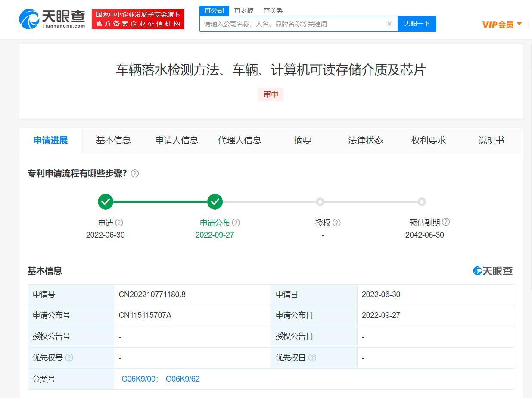Switch to the 权利要求 tab
532x398 pixels.
click(x=429, y=140)
